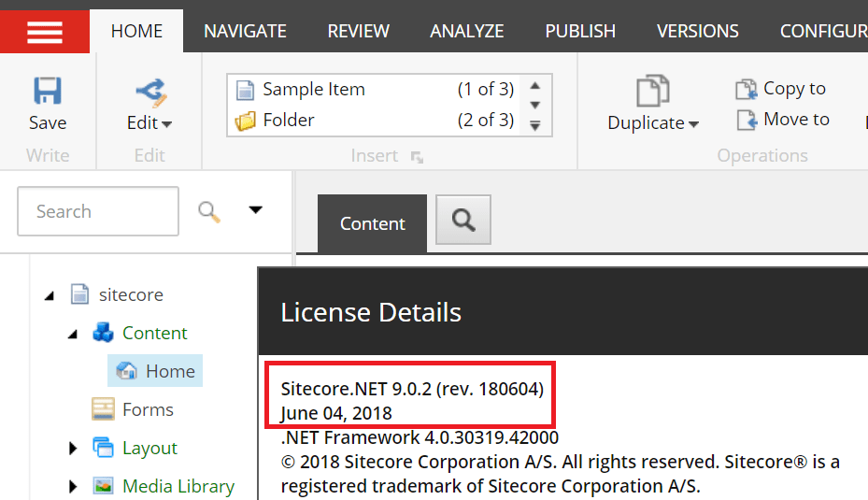Viewport: 868px width, 500px height.
Task: Switch to the NAVIGATE ribbon tab
Action: click(x=245, y=31)
